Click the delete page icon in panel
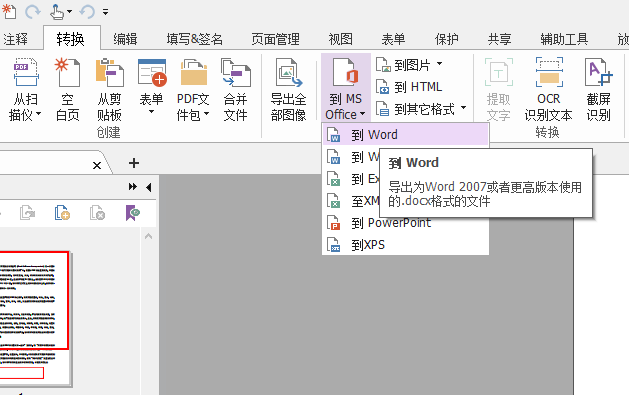This screenshot has width=629, height=395. 97,213
